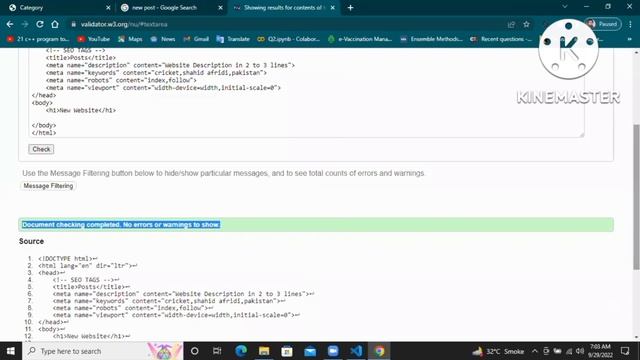Open the Translate bookmark

tap(233, 39)
